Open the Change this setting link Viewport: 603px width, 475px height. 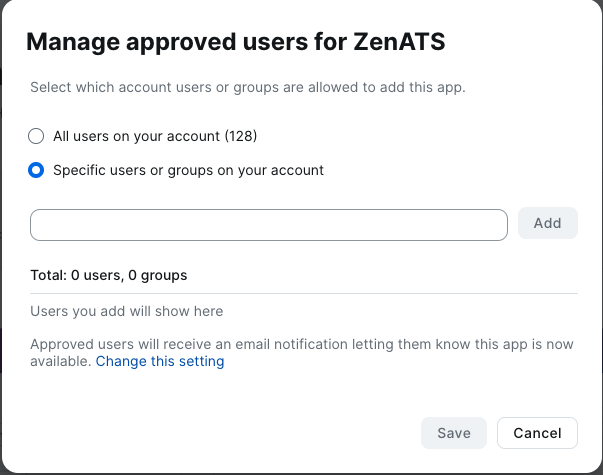coord(160,362)
